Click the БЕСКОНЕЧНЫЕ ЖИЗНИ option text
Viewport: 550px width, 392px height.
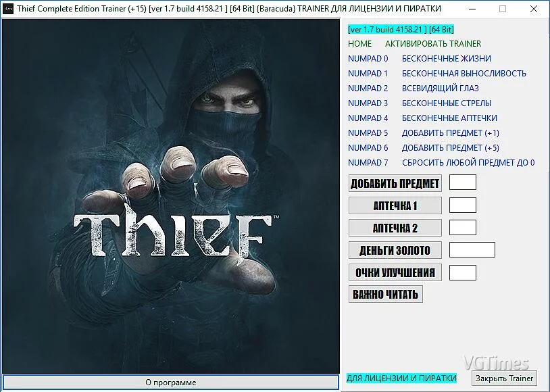[447, 59]
